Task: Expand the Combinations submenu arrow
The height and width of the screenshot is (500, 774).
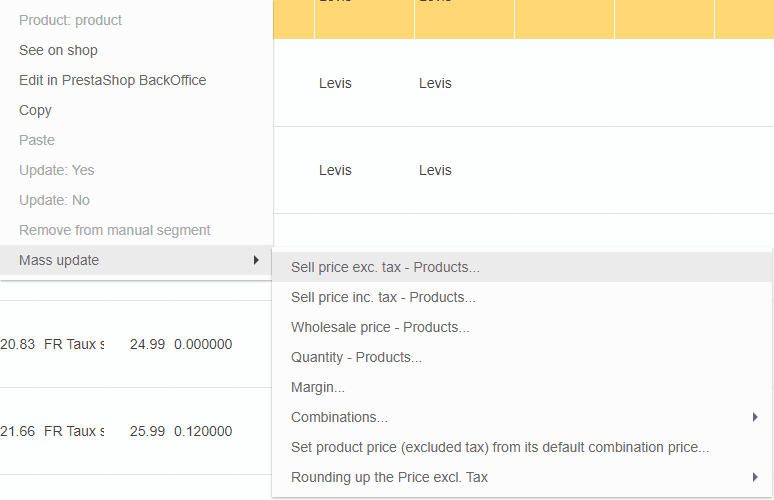Action: point(755,417)
